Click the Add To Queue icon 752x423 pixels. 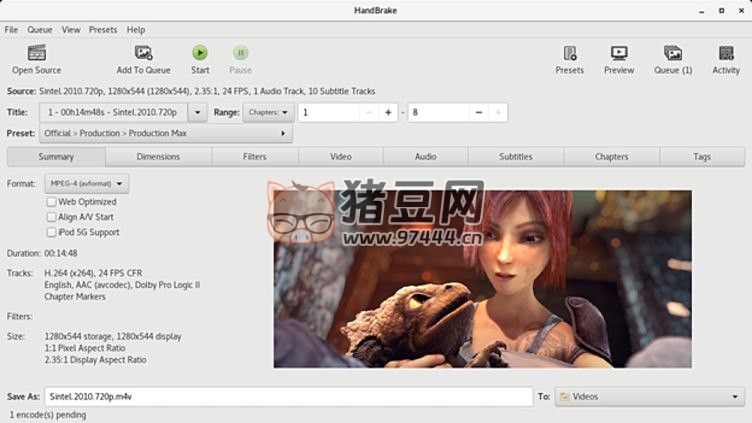(x=143, y=53)
